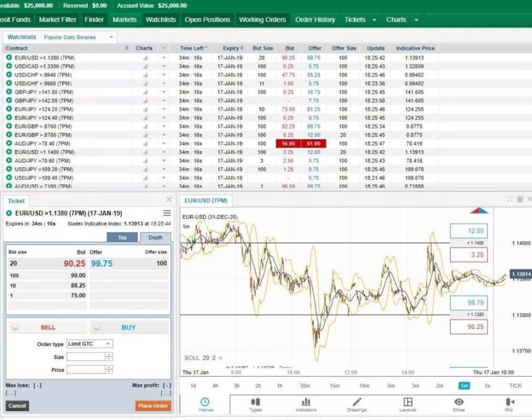Image resolution: width=532 pixels, height=420 pixels.
Task: Click the Price input field
Action: click(86, 370)
